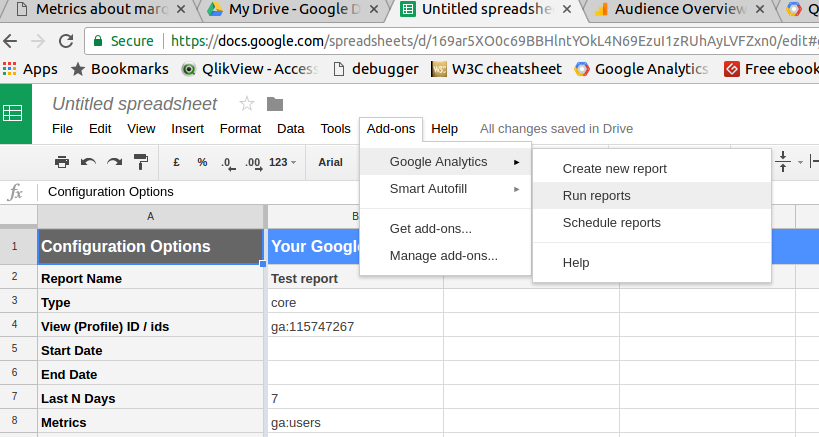Select the Start Date cell
Screen dimensions: 819x437
(x=150, y=350)
